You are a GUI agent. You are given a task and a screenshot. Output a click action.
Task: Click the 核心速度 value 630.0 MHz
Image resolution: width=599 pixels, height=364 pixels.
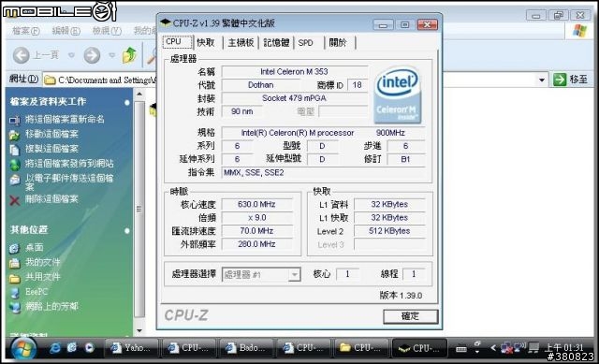256,204
